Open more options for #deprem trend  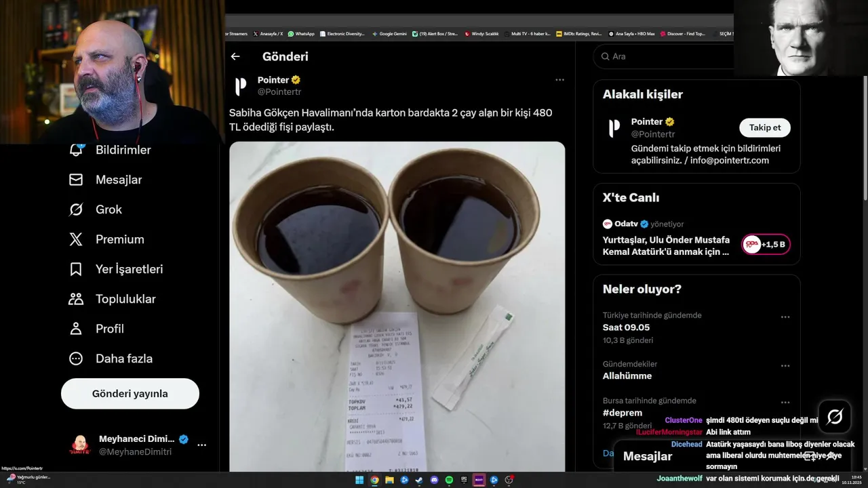pos(785,403)
